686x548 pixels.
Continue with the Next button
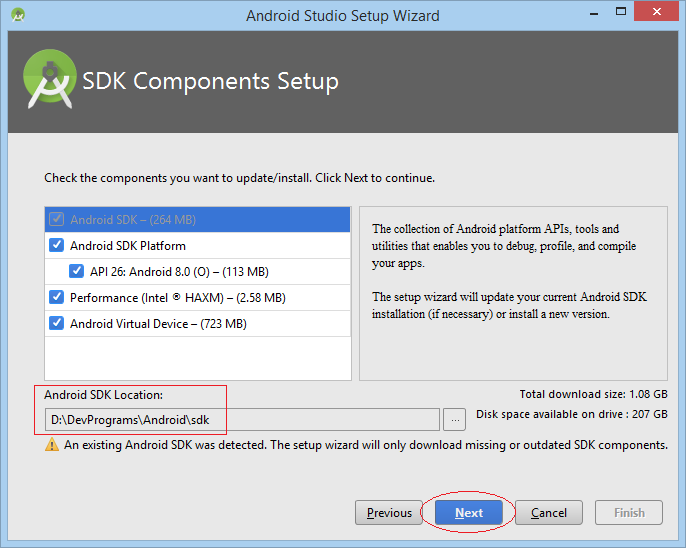coord(469,513)
